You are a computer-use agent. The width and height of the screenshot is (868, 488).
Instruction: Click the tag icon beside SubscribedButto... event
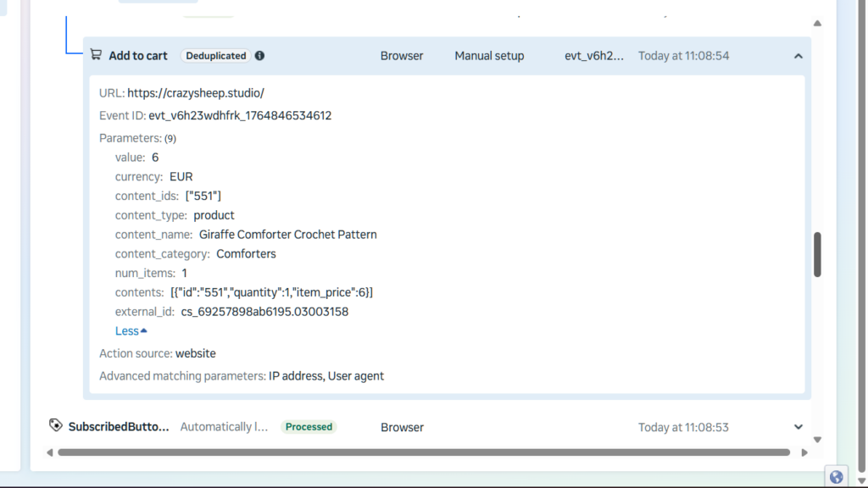[56, 425]
